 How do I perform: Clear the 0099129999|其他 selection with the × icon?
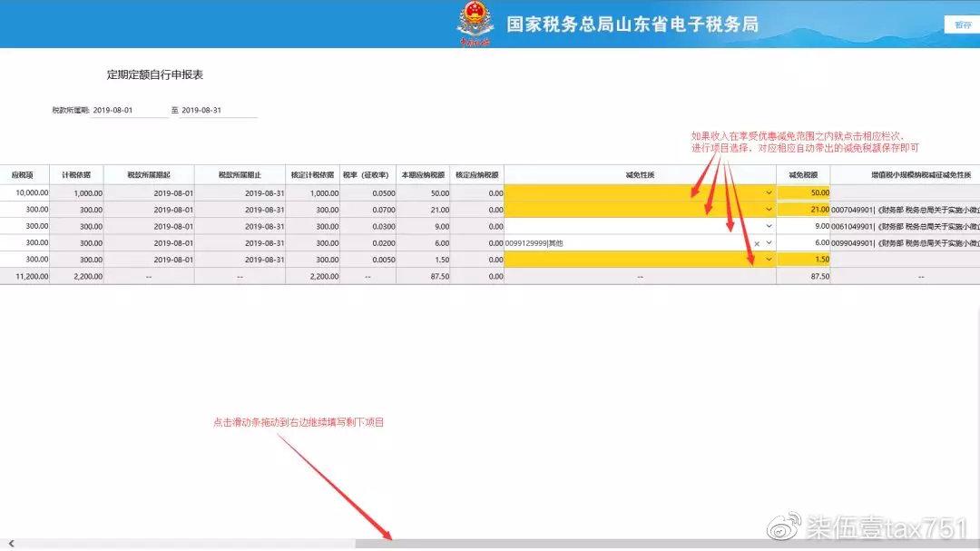756,243
